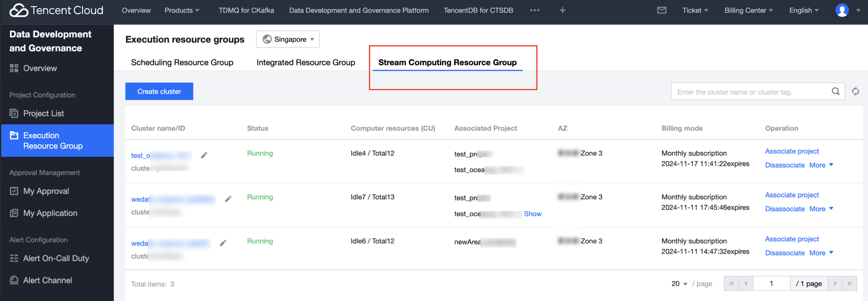This screenshot has height=301, width=868.
Task: Edit the name of the first test_o cluster
Action: (x=204, y=155)
